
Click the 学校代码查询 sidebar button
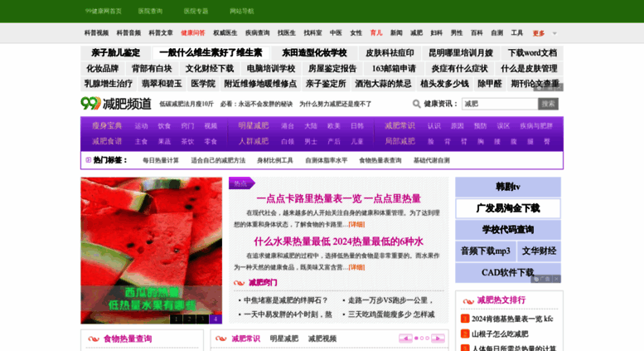(x=508, y=230)
